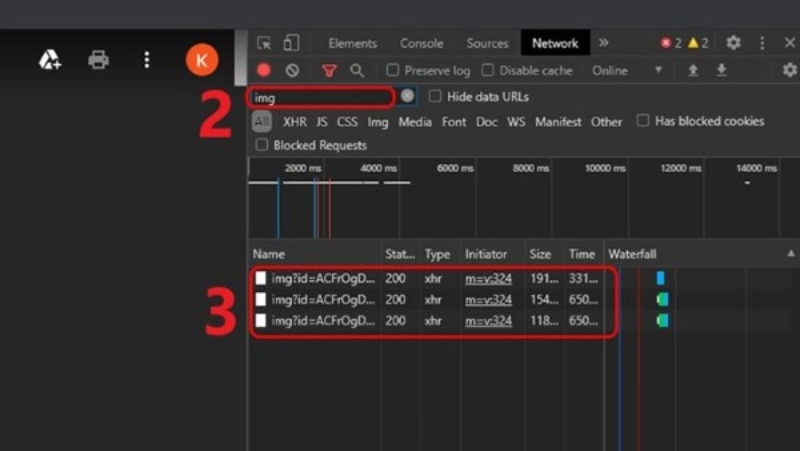Clear the img filter text
The height and width of the screenshot is (451, 800).
pyautogui.click(x=407, y=96)
